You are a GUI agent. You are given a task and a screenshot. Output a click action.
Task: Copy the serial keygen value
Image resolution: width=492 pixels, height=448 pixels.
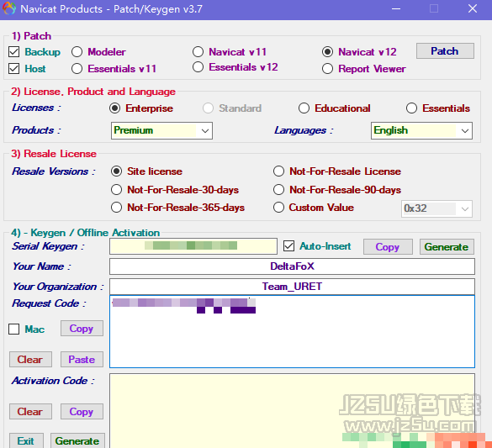click(x=388, y=247)
